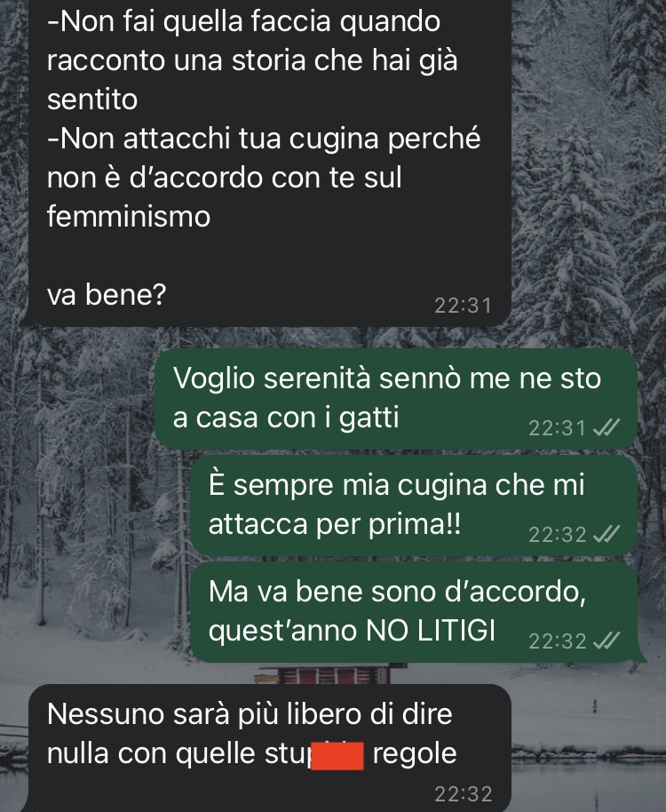The width and height of the screenshot is (666, 812).
Task: Select the "È sempre mia cugina" message bubble
Action: (414, 506)
